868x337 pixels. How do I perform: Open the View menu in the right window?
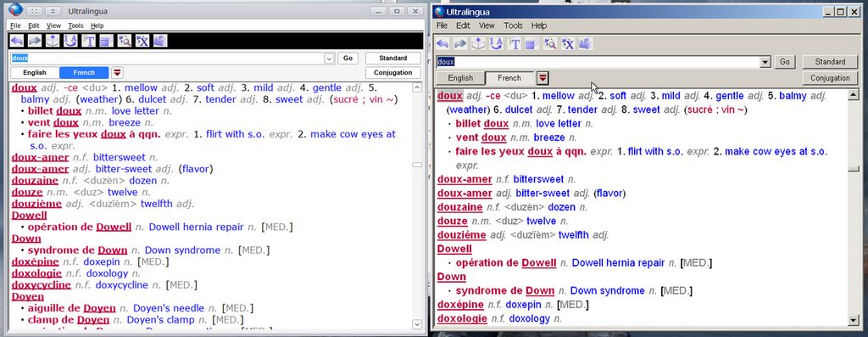(487, 25)
